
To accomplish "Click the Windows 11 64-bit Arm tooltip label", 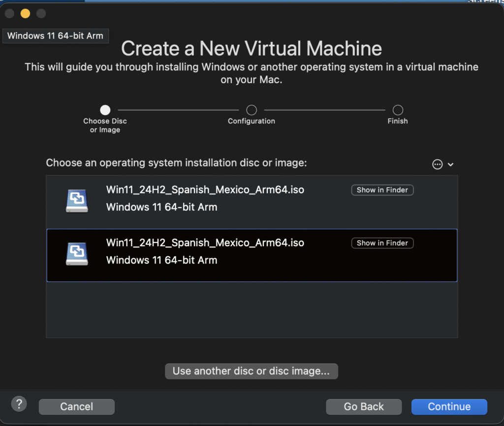I will coord(56,35).
